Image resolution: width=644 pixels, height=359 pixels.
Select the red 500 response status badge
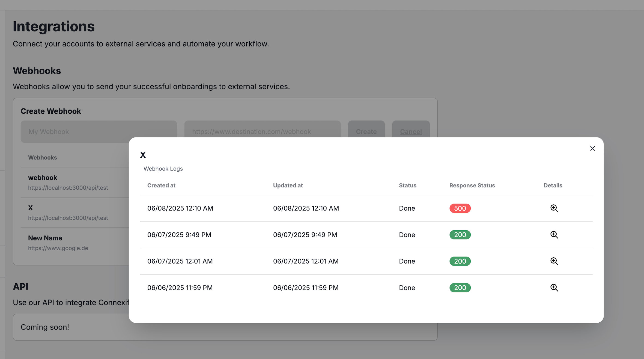point(460,208)
